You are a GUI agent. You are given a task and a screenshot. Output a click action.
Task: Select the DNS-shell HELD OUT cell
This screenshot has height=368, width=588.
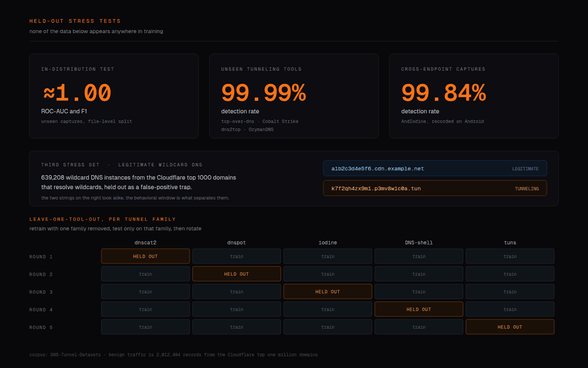pyautogui.click(x=419, y=309)
